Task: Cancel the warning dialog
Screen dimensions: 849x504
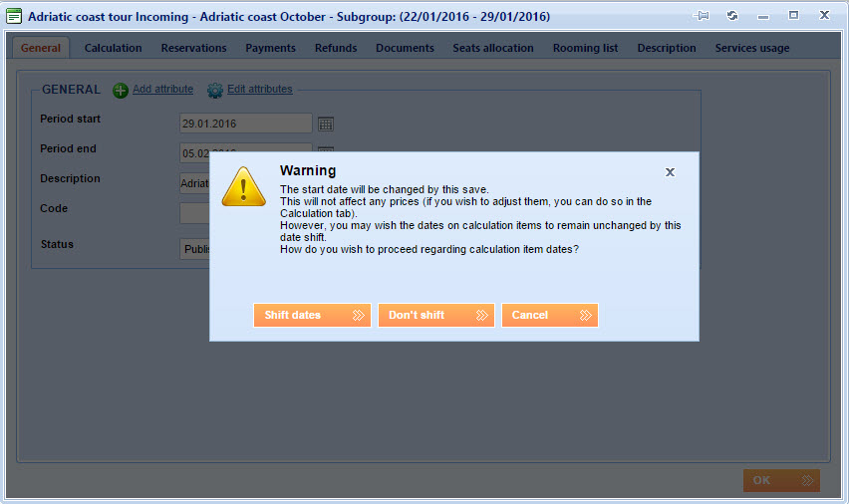Action: [550, 315]
